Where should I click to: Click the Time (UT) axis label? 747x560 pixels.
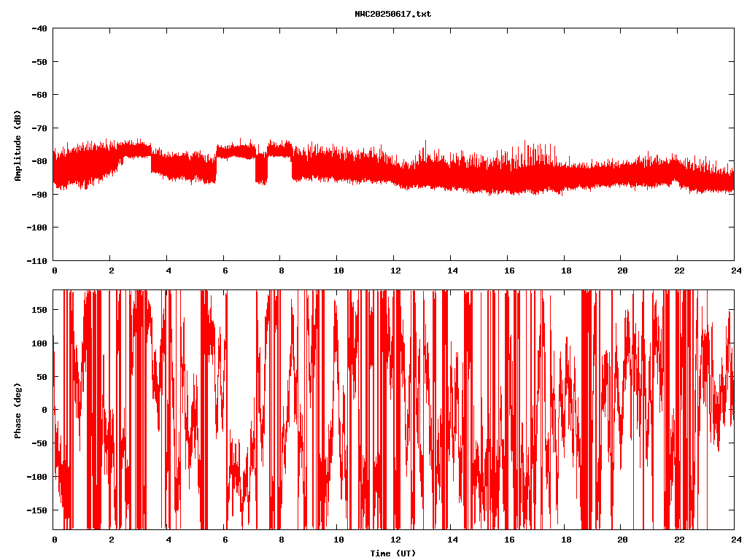[x=393, y=553]
